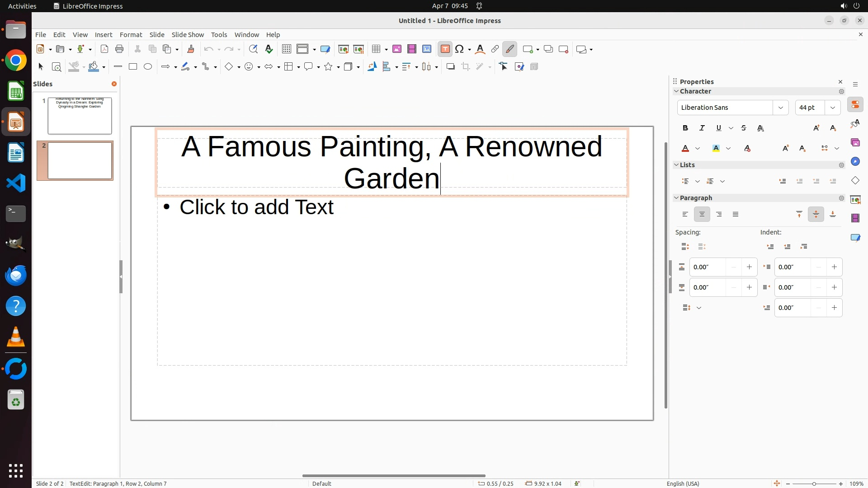Increase the Above Paragraph Spacing value
The height and width of the screenshot is (488, 868).
[749, 267]
